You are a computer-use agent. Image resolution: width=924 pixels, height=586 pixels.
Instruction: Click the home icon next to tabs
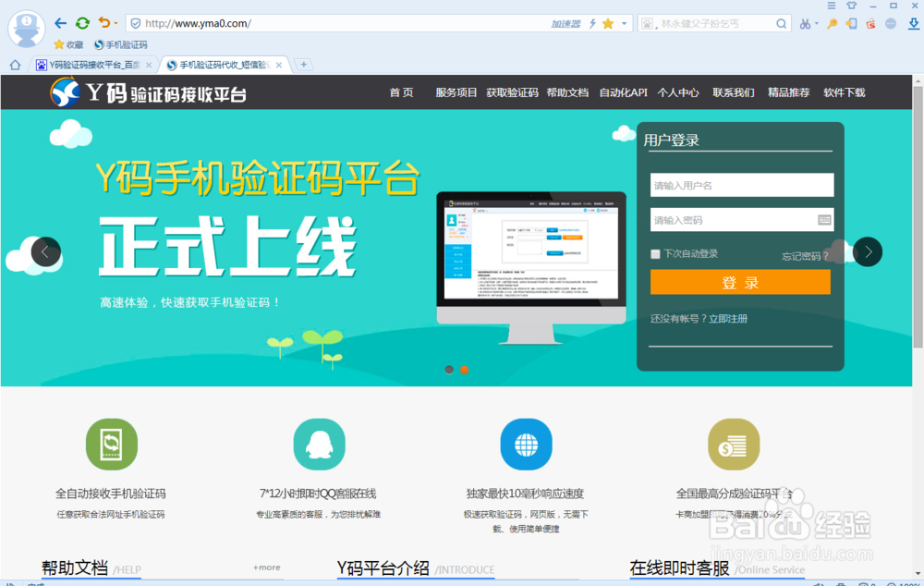tap(13, 65)
